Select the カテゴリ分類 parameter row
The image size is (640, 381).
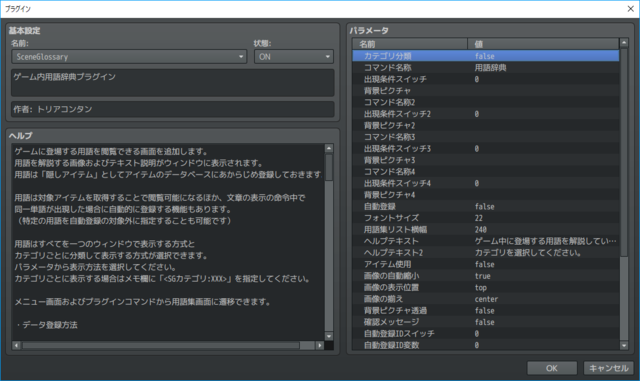[486, 56]
